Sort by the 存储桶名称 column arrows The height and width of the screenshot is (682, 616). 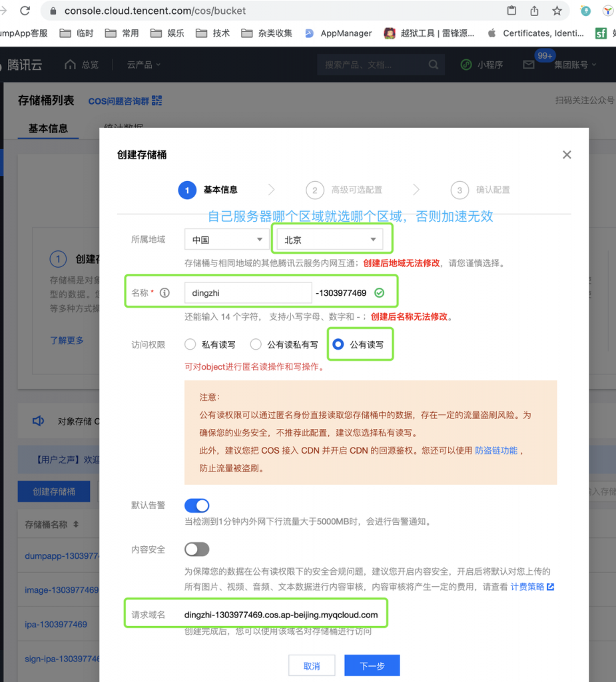click(76, 524)
